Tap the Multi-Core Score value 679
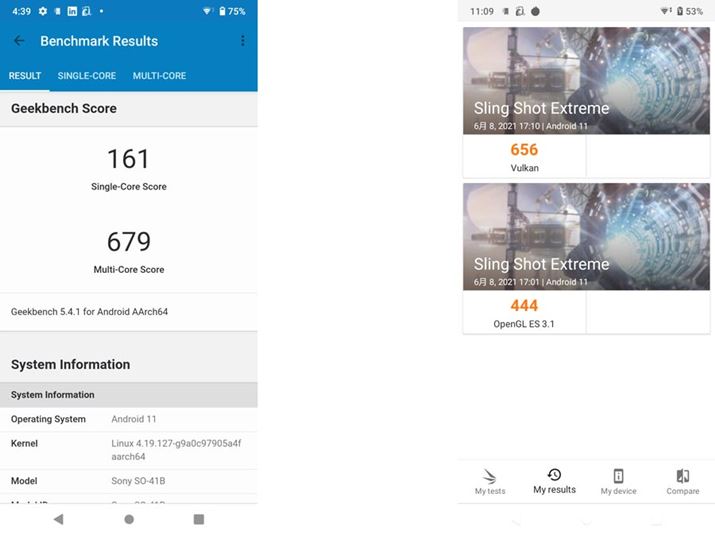This screenshot has height=535, width=715. (x=129, y=242)
